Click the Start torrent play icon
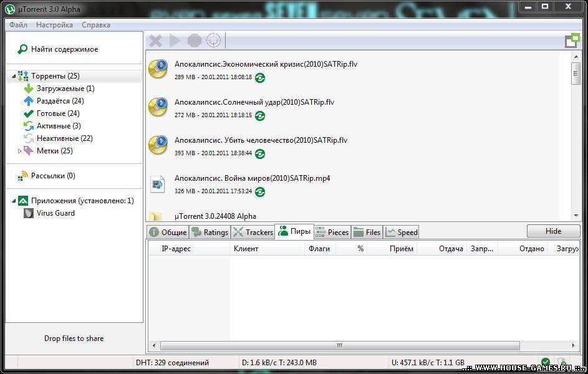 pyautogui.click(x=175, y=41)
